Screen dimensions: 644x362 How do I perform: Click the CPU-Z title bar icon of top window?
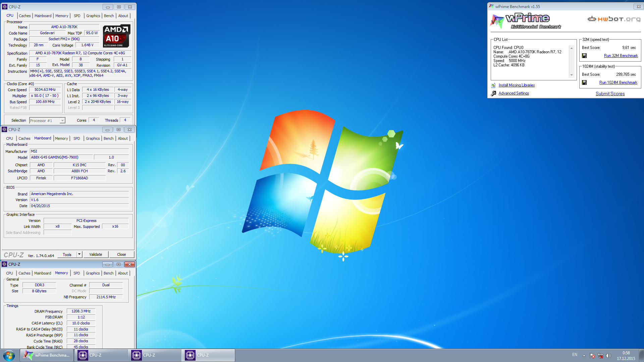pos(5,7)
